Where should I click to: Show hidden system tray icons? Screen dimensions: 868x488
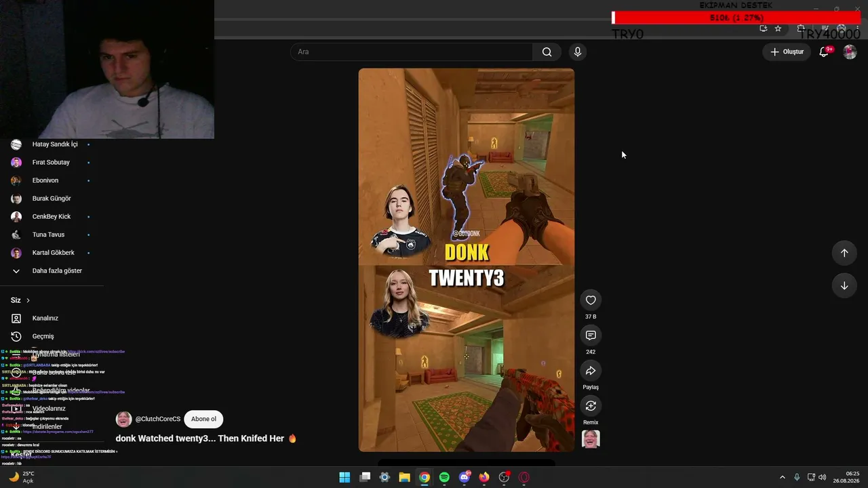(782, 477)
